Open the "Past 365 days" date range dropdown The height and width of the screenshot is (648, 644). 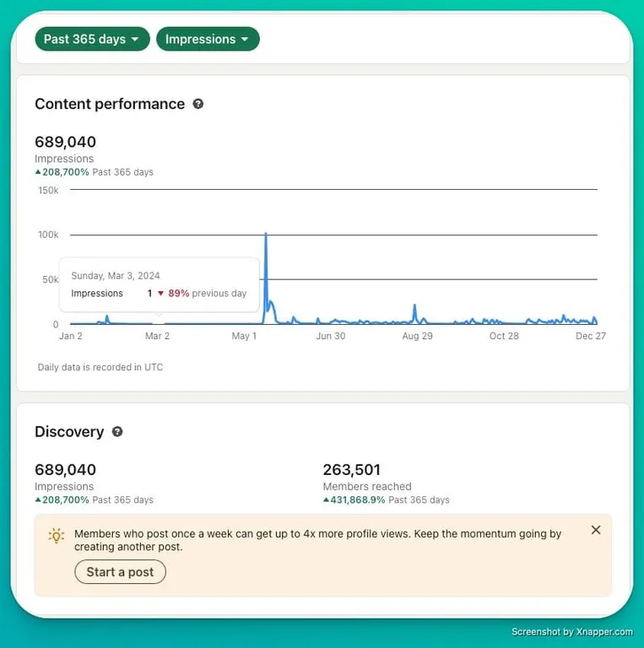(x=92, y=39)
